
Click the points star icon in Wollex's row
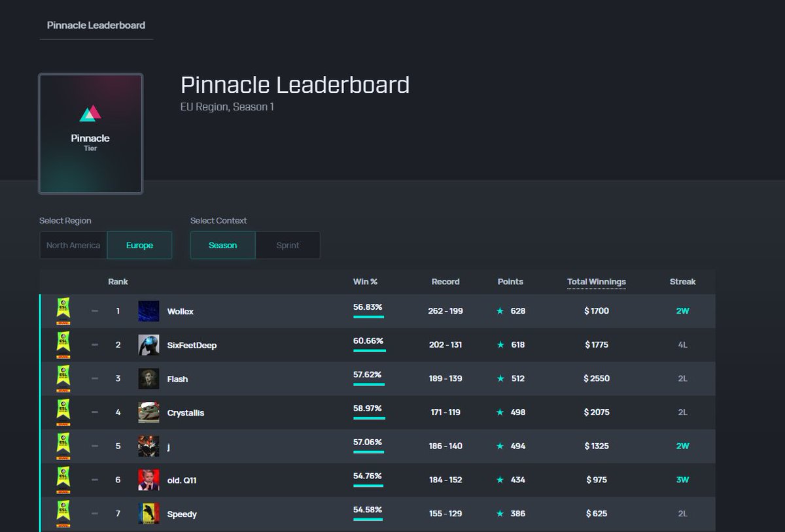click(500, 311)
